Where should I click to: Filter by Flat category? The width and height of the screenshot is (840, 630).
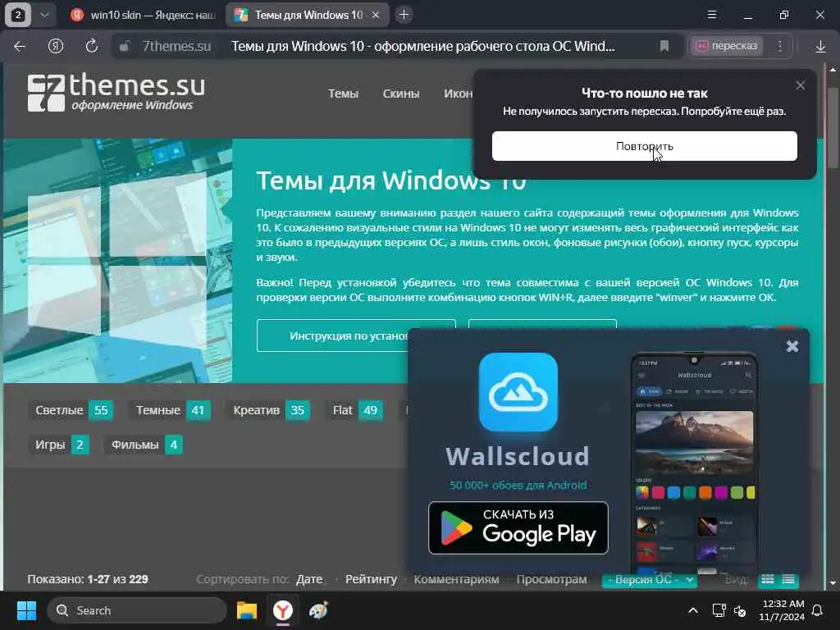[354, 410]
